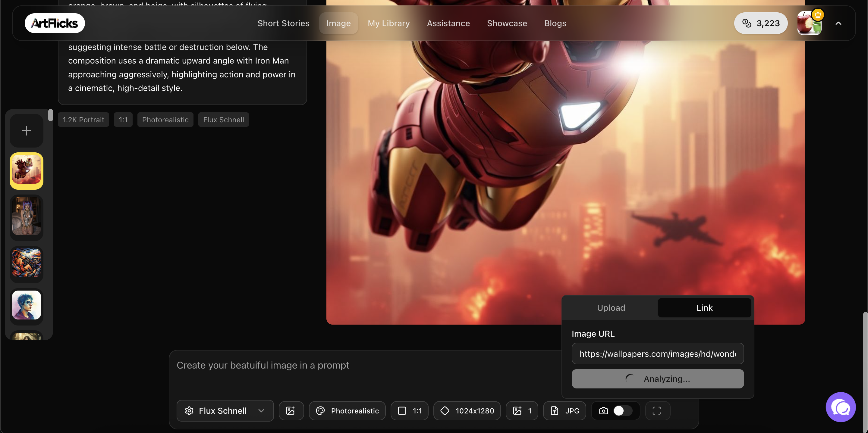This screenshot has width=868, height=433.
Task: Open the JPG output format selector
Action: pos(565,410)
